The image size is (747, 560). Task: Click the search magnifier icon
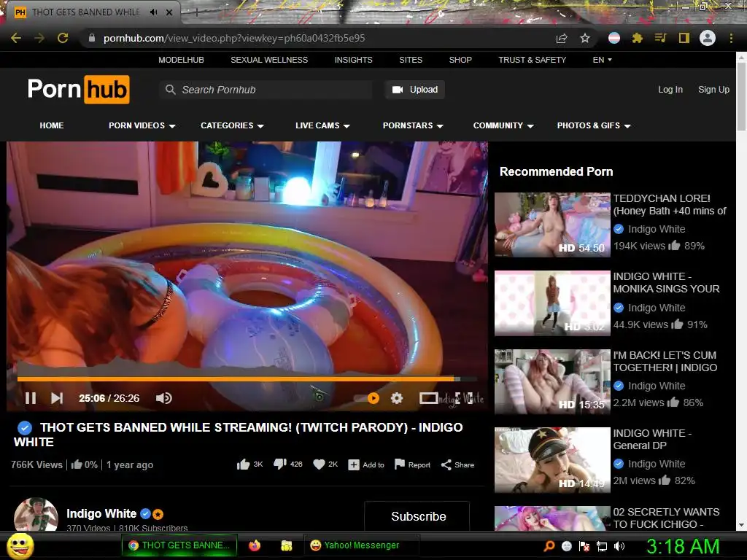pyautogui.click(x=170, y=90)
